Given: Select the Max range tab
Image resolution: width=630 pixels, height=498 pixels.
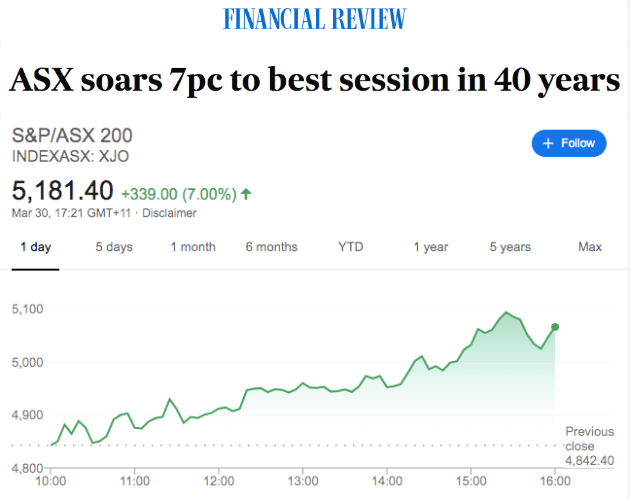Looking at the screenshot, I should [x=590, y=247].
